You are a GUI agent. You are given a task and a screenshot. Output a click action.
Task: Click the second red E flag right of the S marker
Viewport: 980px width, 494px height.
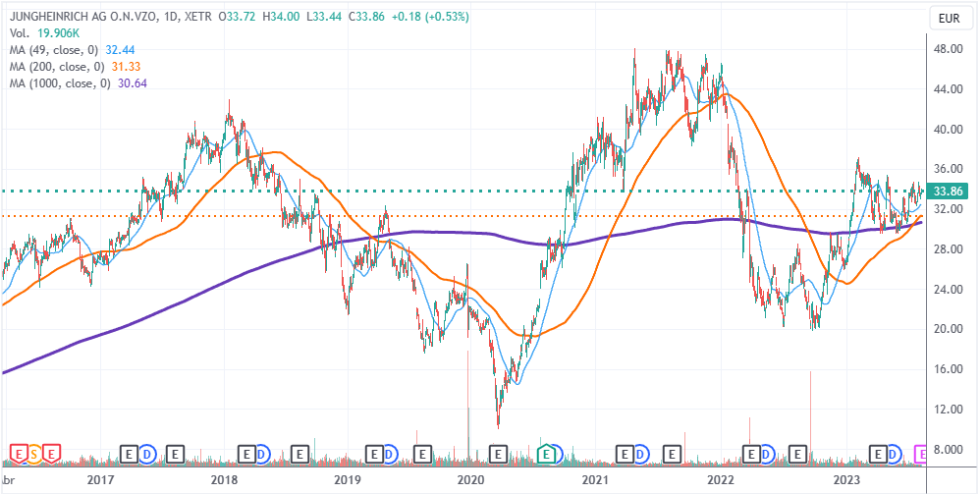[52, 453]
